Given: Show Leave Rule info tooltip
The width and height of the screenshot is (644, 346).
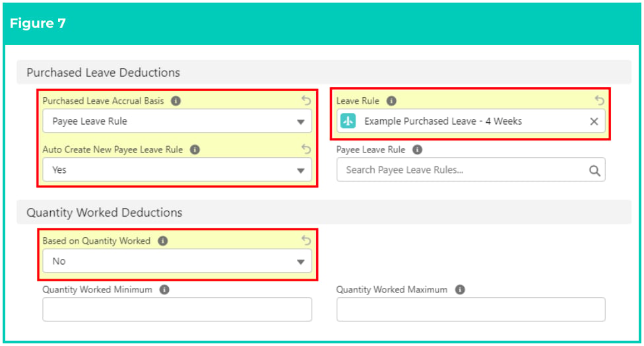Looking at the screenshot, I should click(391, 100).
